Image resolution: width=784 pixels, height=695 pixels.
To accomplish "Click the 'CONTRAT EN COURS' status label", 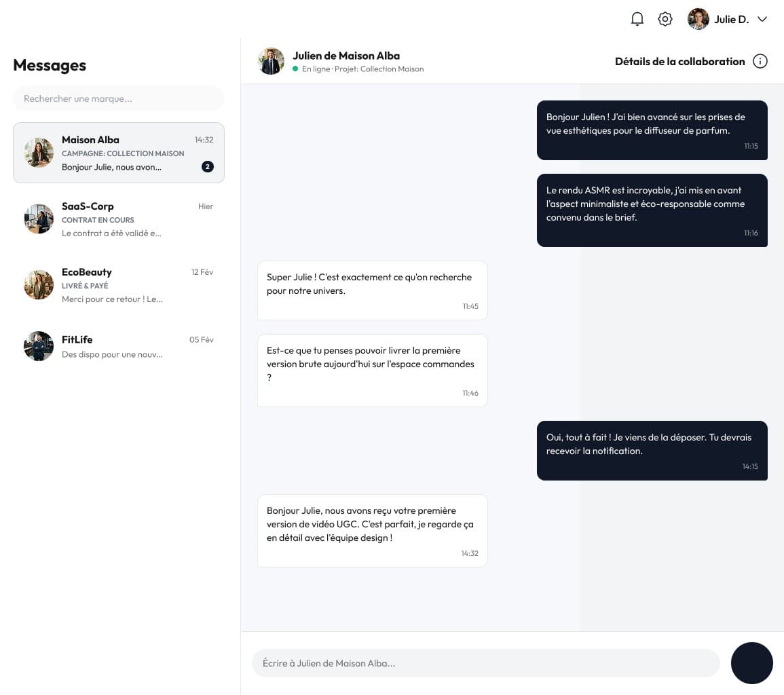I will pos(98,220).
